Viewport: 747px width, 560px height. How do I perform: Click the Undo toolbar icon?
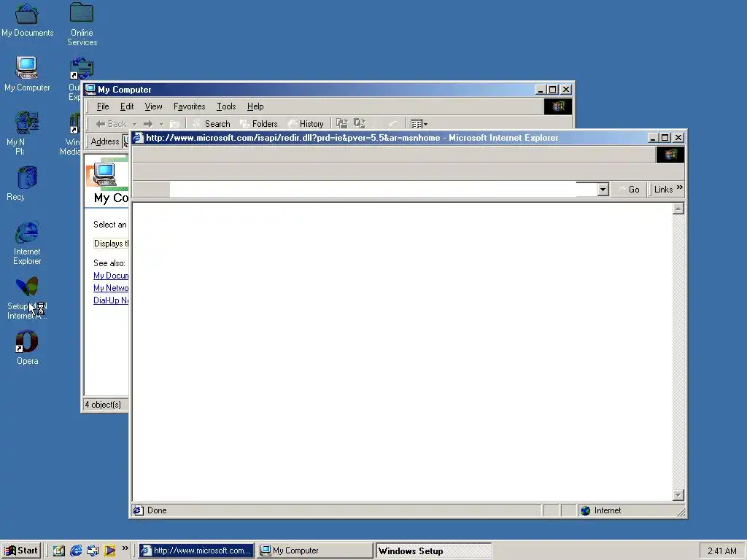(x=393, y=124)
